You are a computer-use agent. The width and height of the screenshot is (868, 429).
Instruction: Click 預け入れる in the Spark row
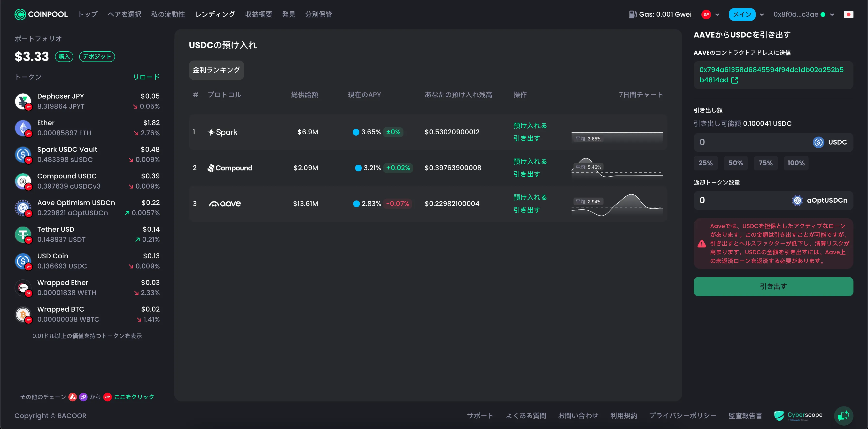pyautogui.click(x=530, y=126)
